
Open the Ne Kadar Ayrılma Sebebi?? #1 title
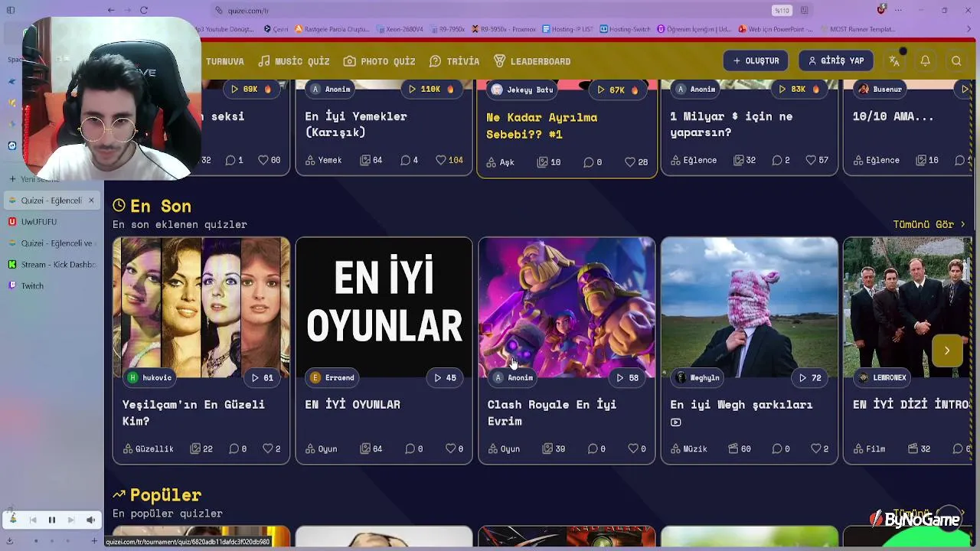pyautogui.click(x=541, y=126)
